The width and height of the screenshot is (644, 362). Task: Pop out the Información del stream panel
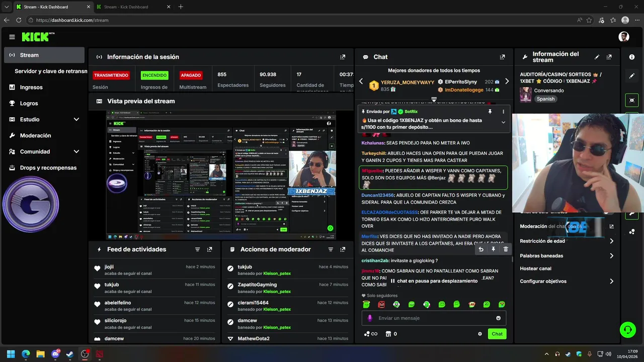609,57
